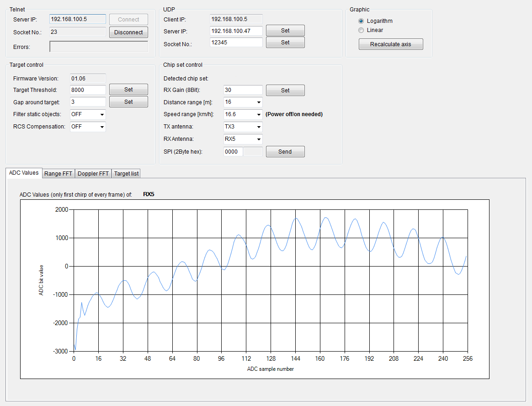The image size is (532, 406).
Task: Focus the Gap around target field
Action: coord(88,102)
